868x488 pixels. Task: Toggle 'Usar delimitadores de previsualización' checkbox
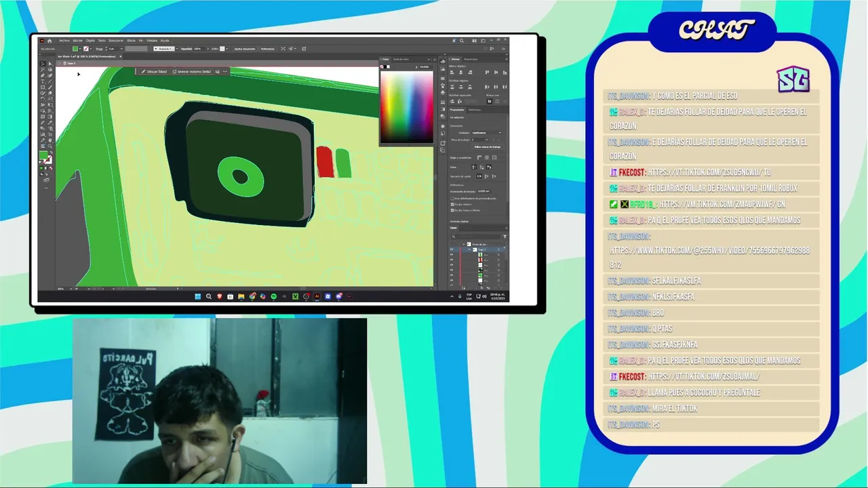coord(452,199)
